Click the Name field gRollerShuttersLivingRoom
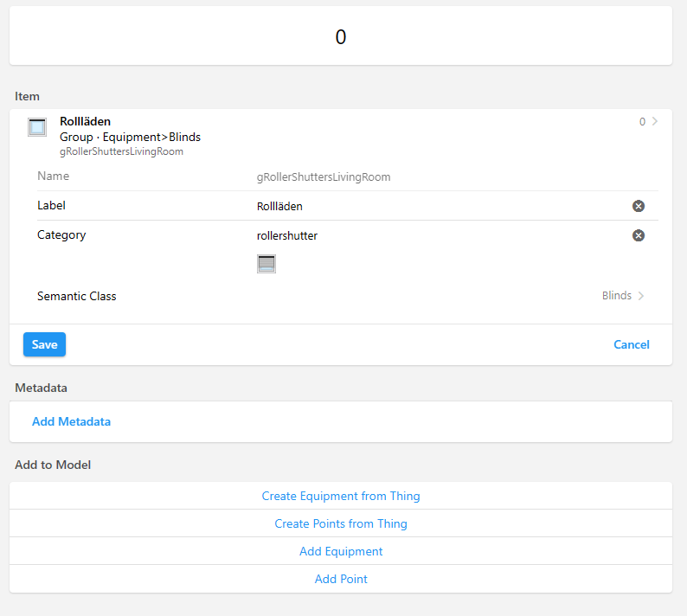 324,176
